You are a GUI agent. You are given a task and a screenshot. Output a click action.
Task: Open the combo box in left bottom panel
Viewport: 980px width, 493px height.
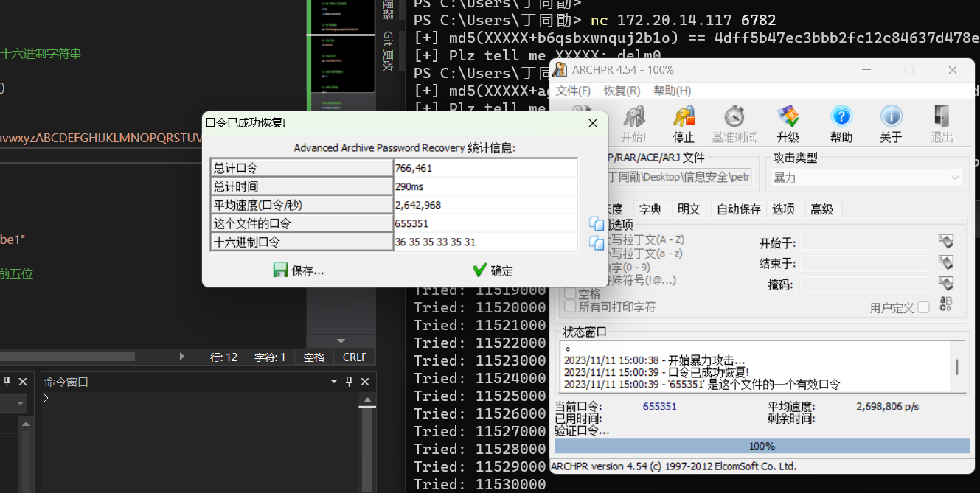click(x=20, y=404)
